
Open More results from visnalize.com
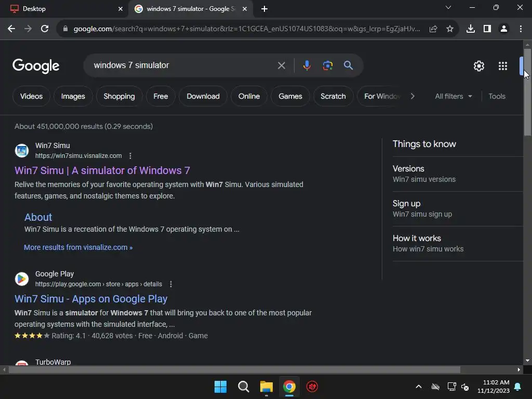tap(78, 247)
